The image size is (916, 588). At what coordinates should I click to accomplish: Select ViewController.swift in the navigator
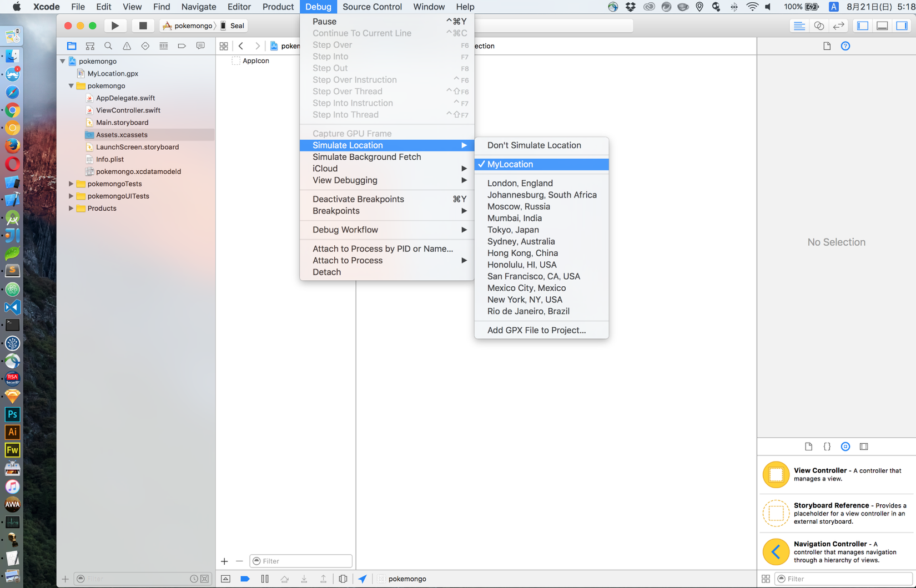click(x=128, y=110)
